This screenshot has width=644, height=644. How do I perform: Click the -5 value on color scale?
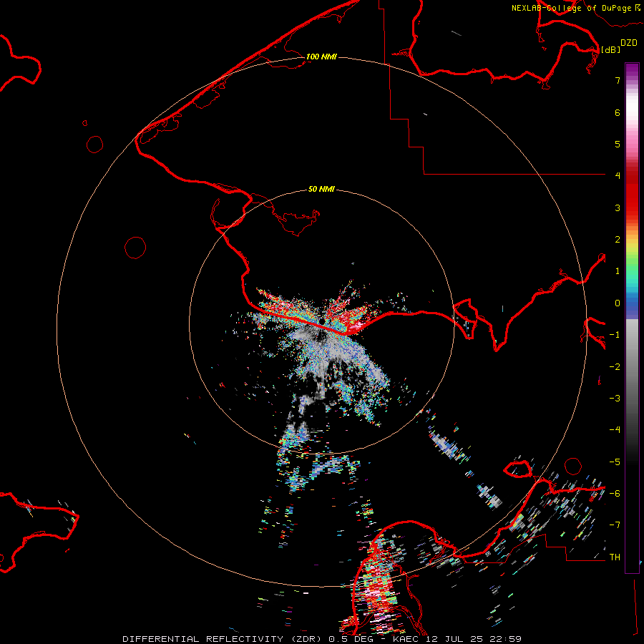point(615,462)
